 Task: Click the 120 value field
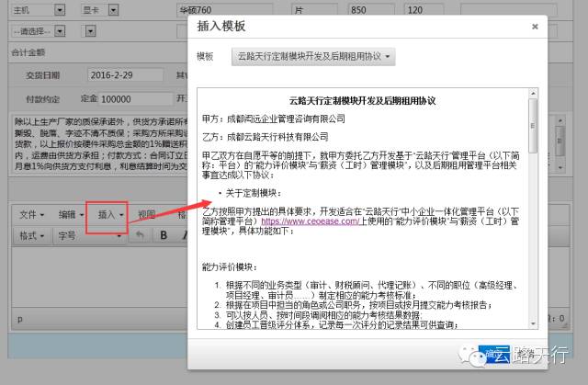point(424,10)
